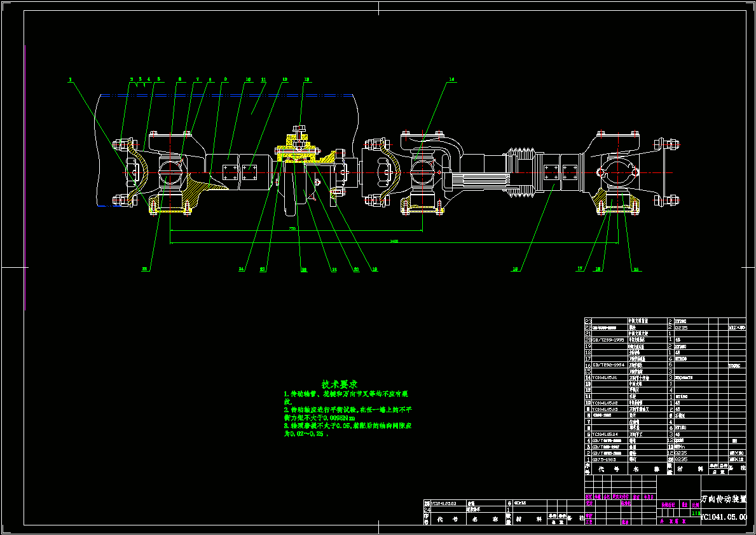756x535 pixels.
Task: Click the 备注 column header in parts list
Action: click(x=737, y=468)
